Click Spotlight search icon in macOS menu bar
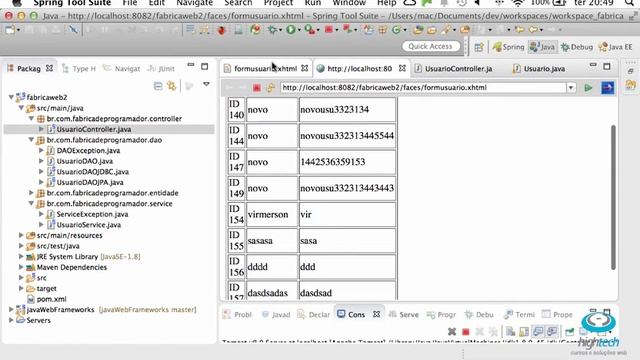640x360 pixels. 631,3
